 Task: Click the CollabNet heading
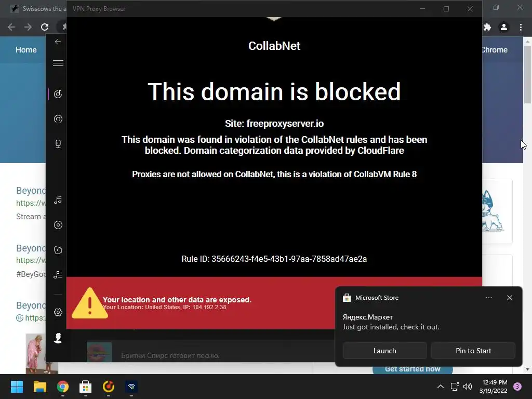[274, 46]
